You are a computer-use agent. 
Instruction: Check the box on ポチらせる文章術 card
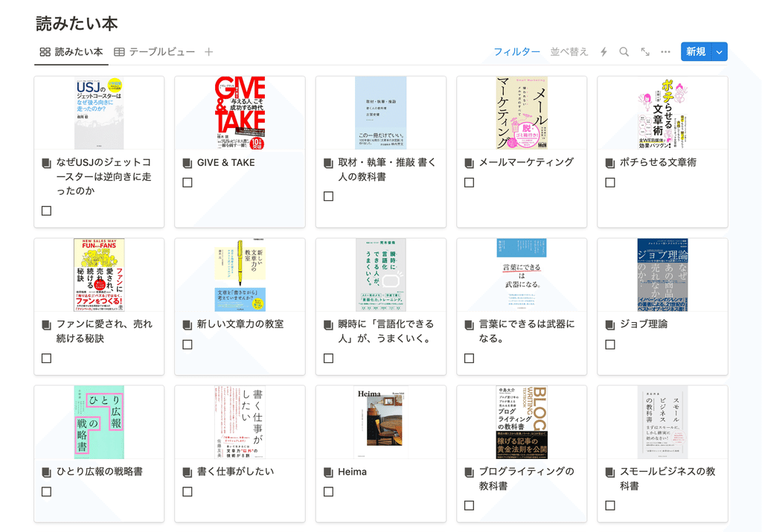[x=610, y=183]
